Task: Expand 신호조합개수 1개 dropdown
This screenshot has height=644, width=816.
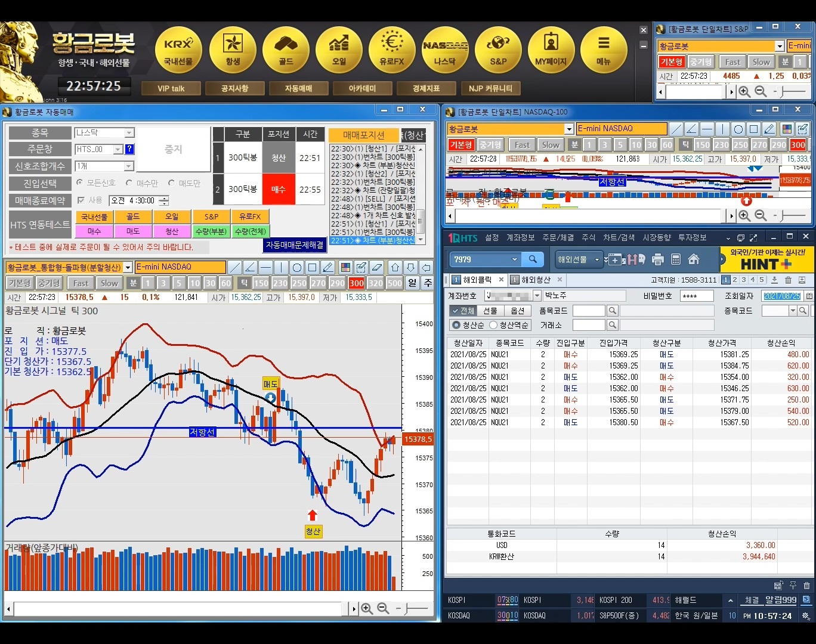Action: tap(129, 166)
